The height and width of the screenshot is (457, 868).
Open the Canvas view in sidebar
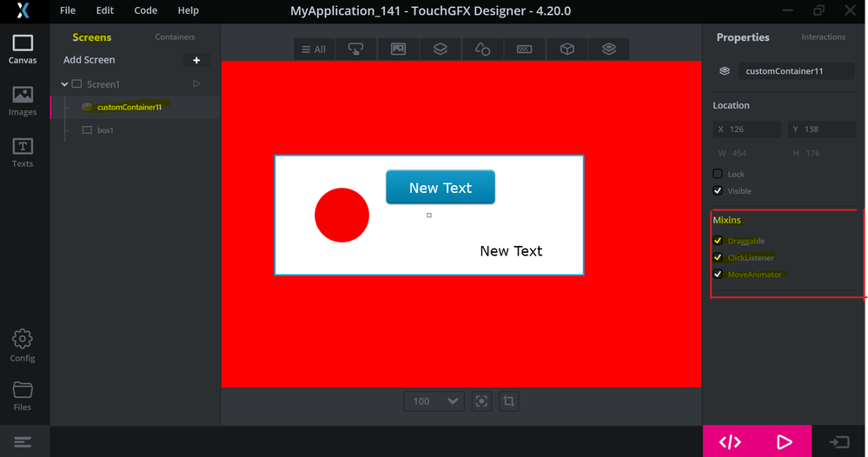point(23,50)
